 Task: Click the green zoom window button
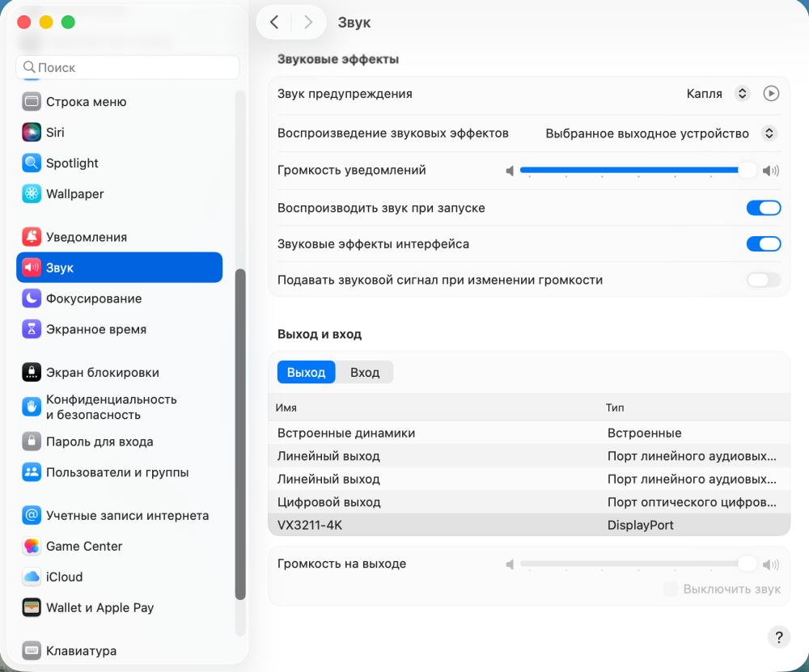point(68,22)
